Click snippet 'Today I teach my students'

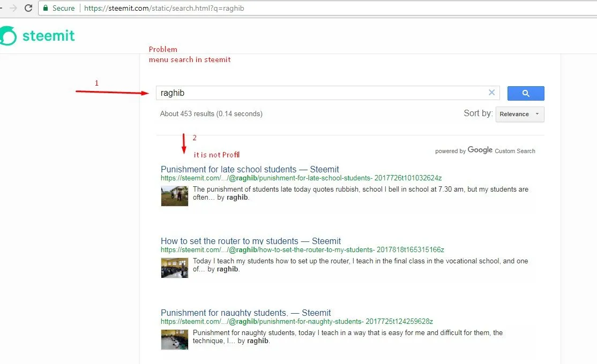360,265
